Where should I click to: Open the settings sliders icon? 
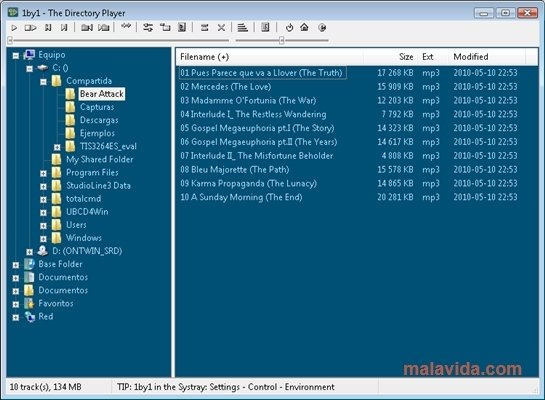[x=148, y=27]
